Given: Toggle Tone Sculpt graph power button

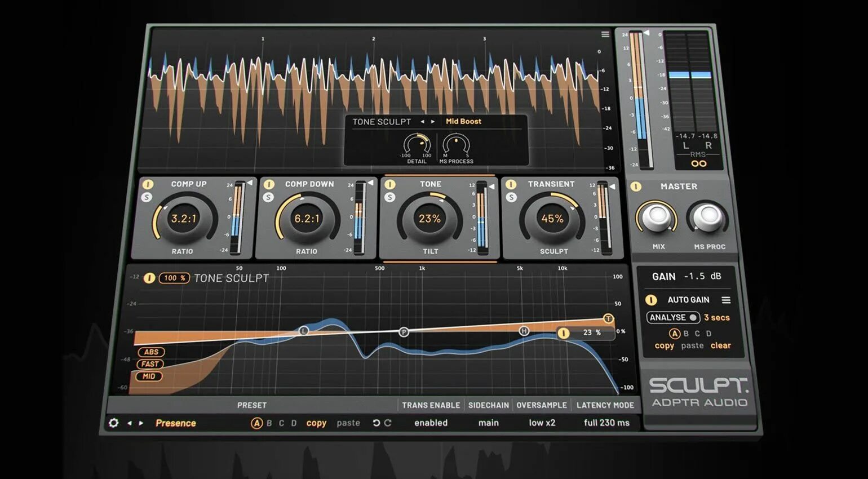Looking at the screenshot, I should [x=149, y=278].
